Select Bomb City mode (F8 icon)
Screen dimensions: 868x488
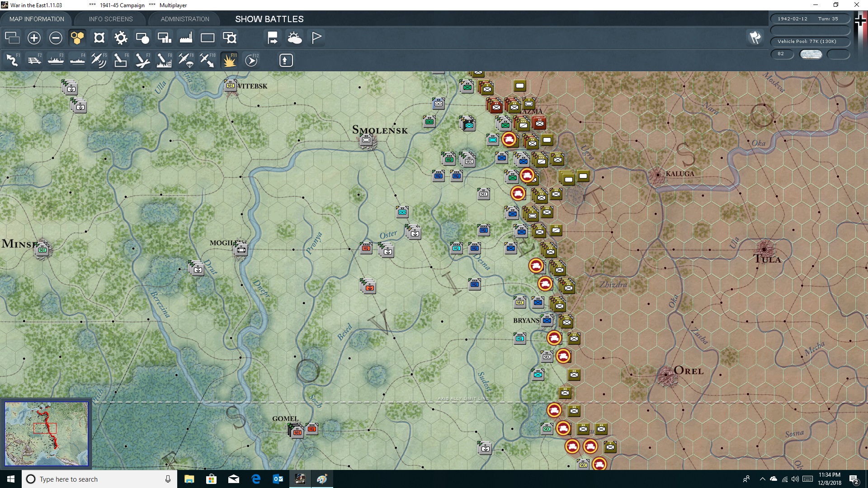click(x=164, y=60)
